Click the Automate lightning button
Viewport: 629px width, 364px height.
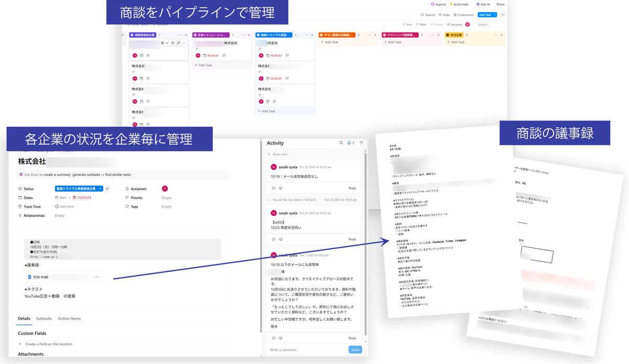pos(459,4)
